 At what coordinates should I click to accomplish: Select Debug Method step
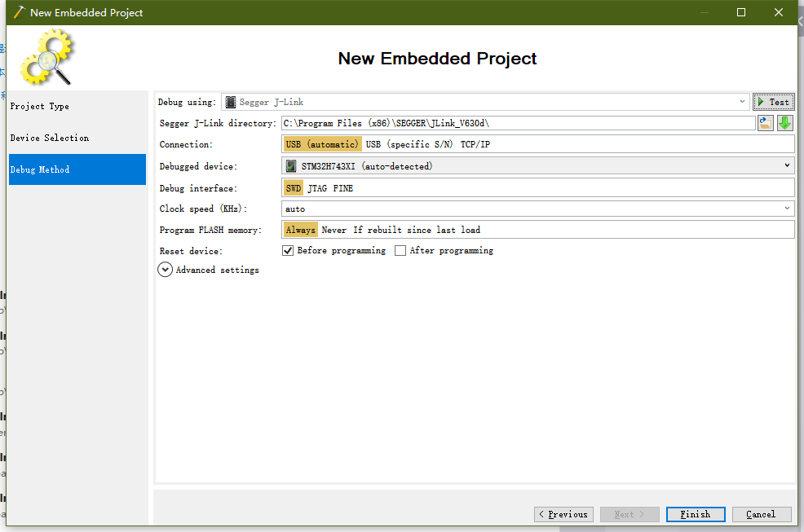[x=77, y=169]
